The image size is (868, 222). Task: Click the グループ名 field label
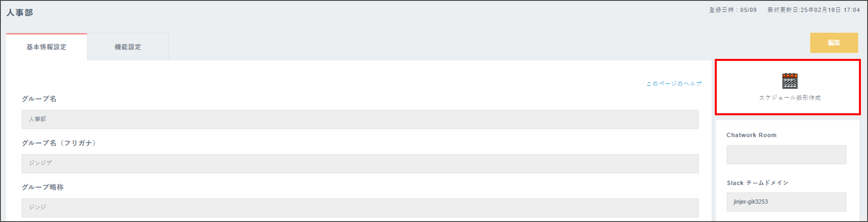click(39, 99)
